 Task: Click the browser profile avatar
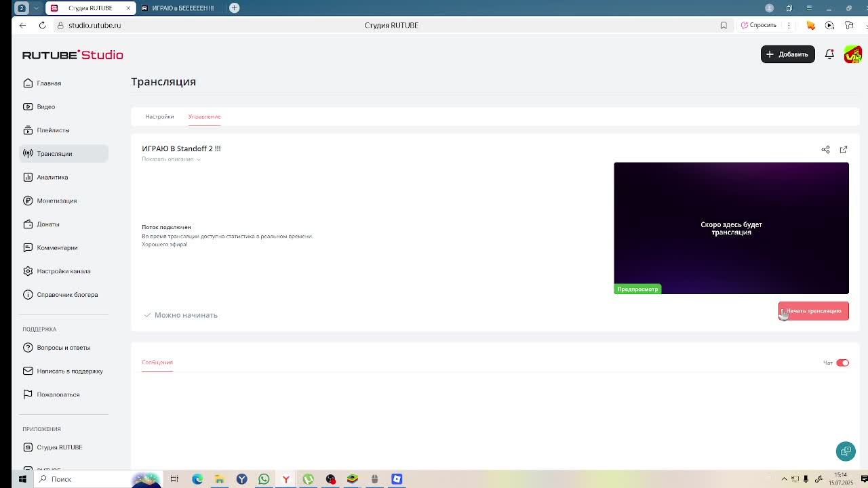coord(769,8)
